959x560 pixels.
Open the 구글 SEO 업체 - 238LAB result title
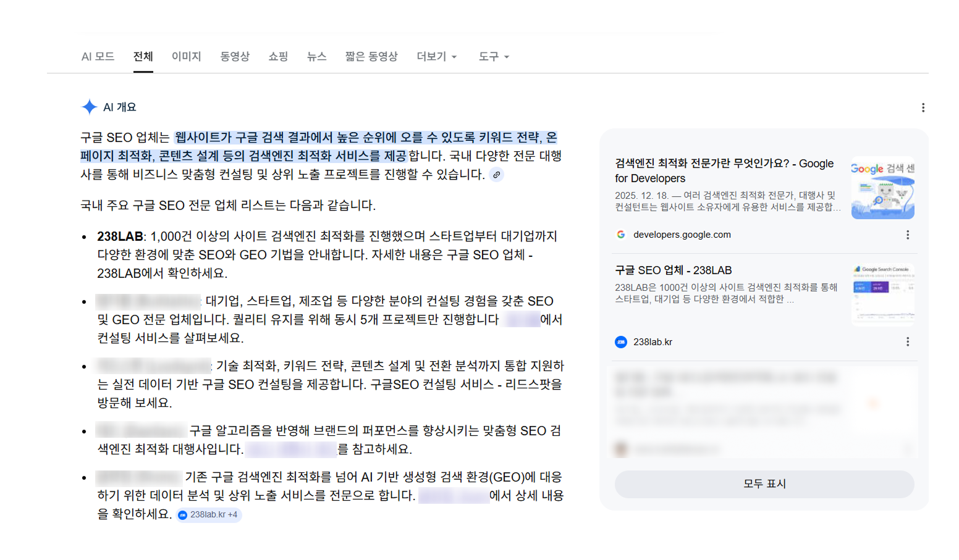tap(674, 270)
